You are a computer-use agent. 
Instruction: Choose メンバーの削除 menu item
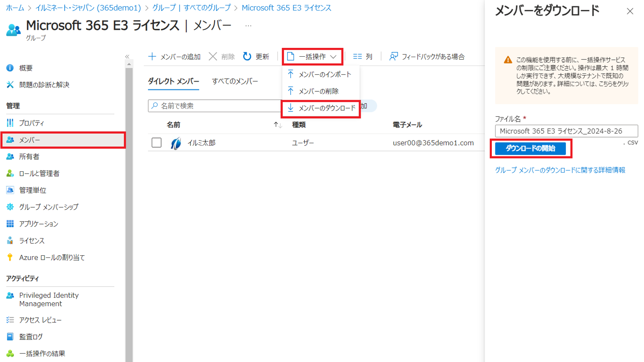coord(320,91)
